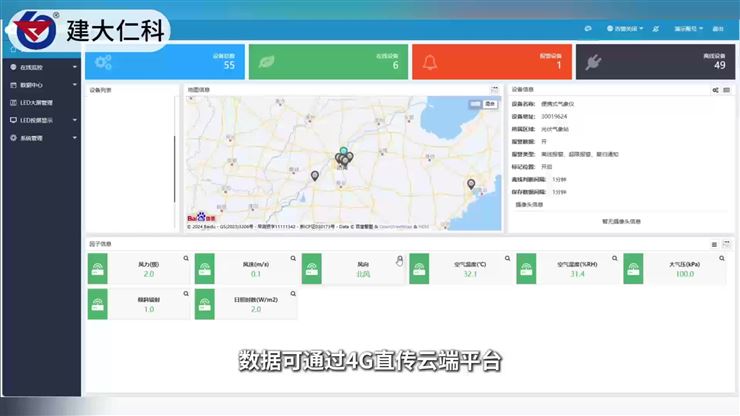Image resolution: width=740 pixels, height=416 pixels.
Task: Click the device list scrollbar
Action: point(175,169)
